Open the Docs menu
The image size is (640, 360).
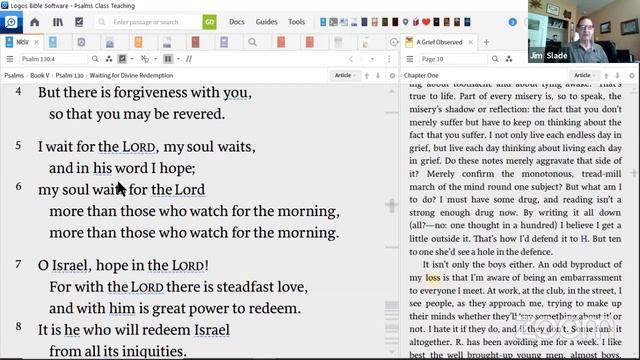pyautogui.click(x=237, y=22)
